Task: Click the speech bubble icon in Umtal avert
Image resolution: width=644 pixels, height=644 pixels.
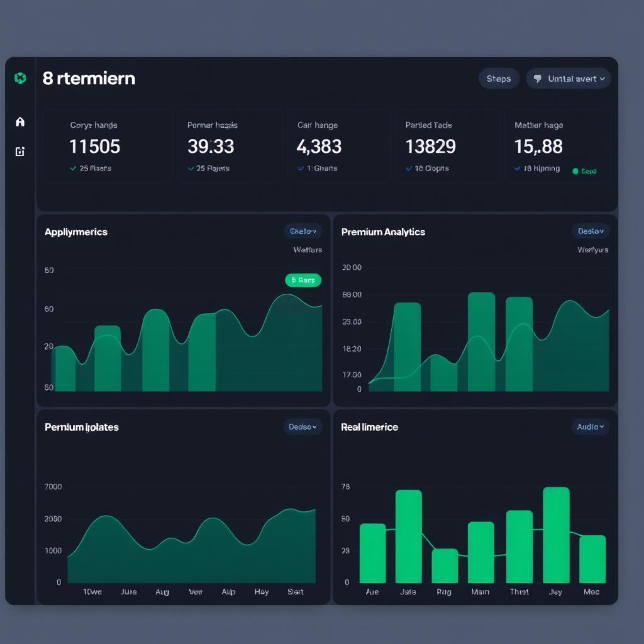Action: 537,79
